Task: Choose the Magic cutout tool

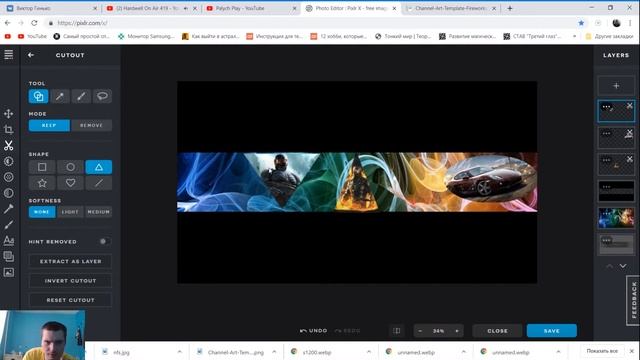Action: 60,96
